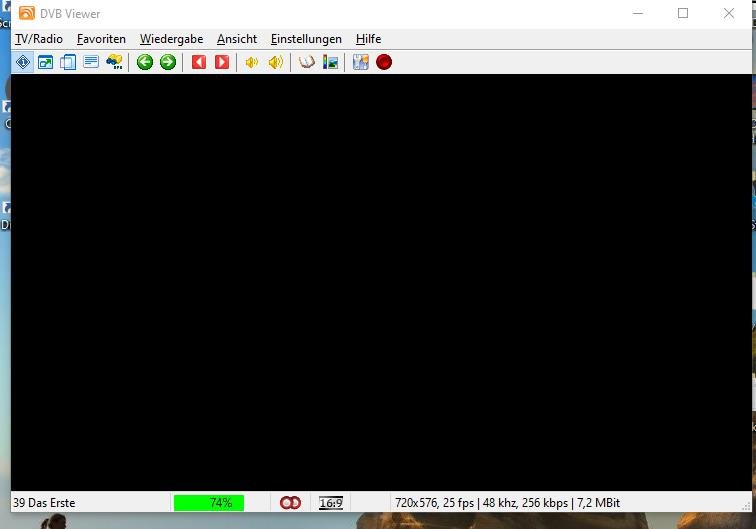This screenshot has height=529, width=756.
Task: Click the green right arrow button
Action: (168, 62)
